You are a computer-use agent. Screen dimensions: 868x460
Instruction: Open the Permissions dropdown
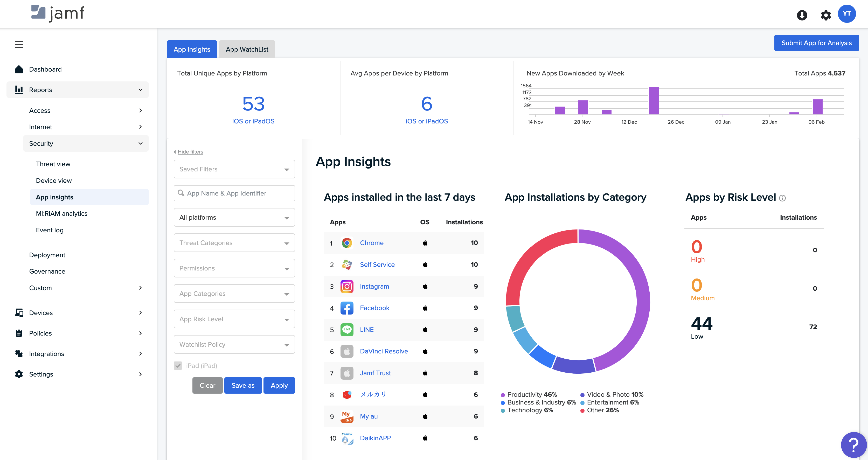(x=234, y=268)
